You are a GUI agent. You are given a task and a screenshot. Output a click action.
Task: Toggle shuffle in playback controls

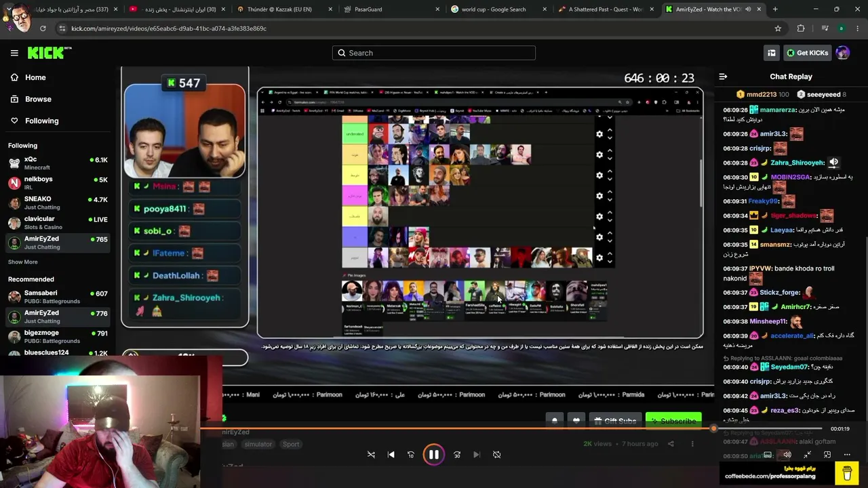click(x=371, y=455)
